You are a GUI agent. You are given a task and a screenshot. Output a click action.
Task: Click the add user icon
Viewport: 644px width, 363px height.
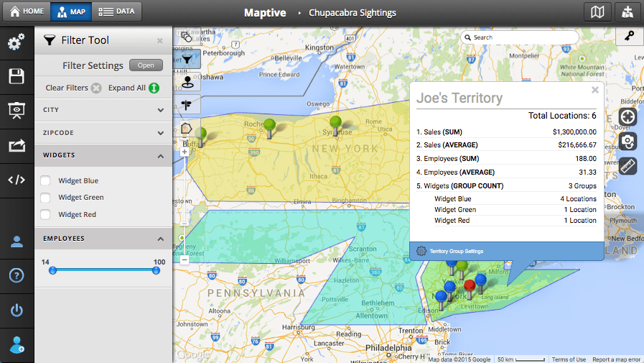[x=17, y=344]
